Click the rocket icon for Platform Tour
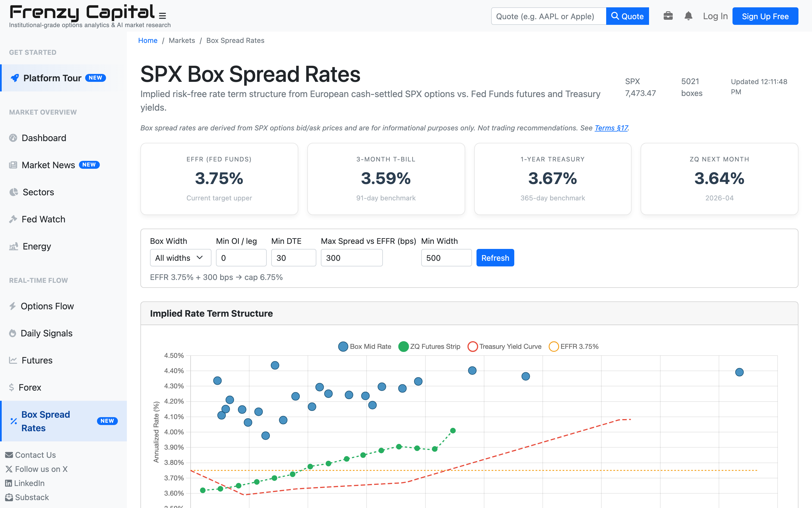The image size is (812, 508). click(x=15, y=78)
